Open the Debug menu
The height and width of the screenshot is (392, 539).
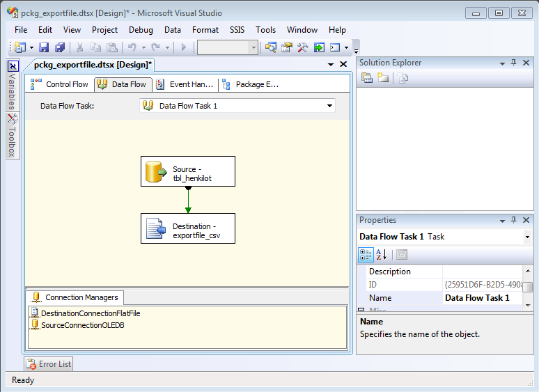(141, 30)
